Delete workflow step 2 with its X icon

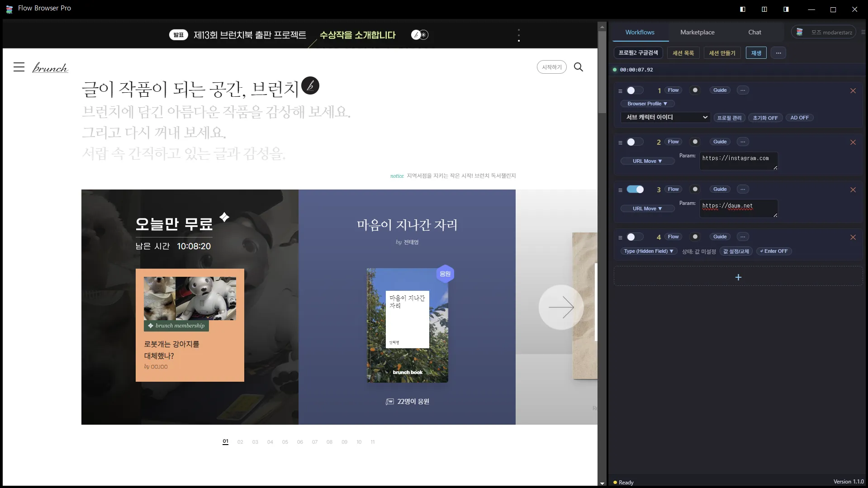coord(853,142)
